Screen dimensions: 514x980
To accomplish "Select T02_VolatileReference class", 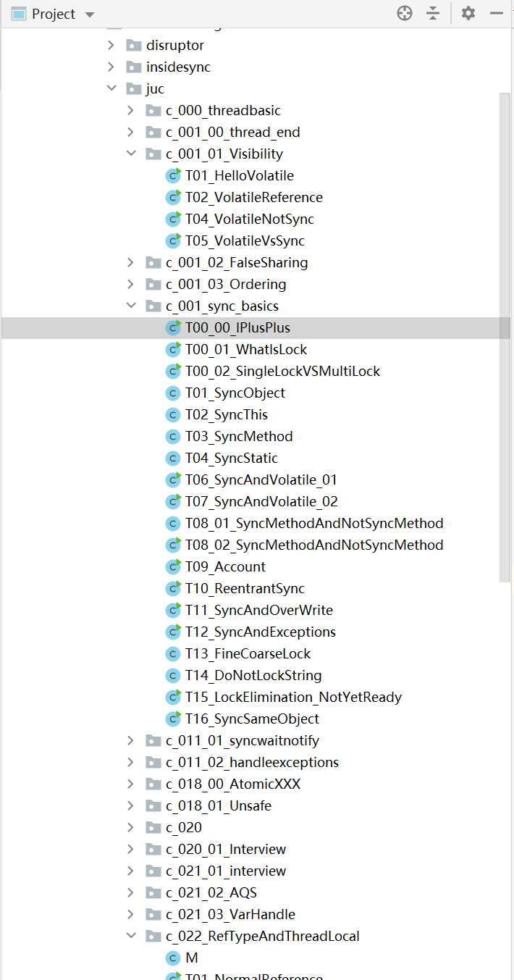I will point(253,197).
